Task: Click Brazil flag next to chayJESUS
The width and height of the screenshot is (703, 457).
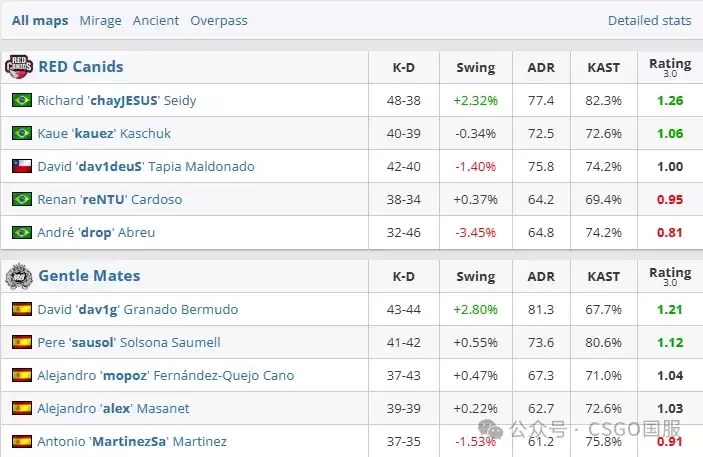Action: pyautogui.click(x=22, y=100)
